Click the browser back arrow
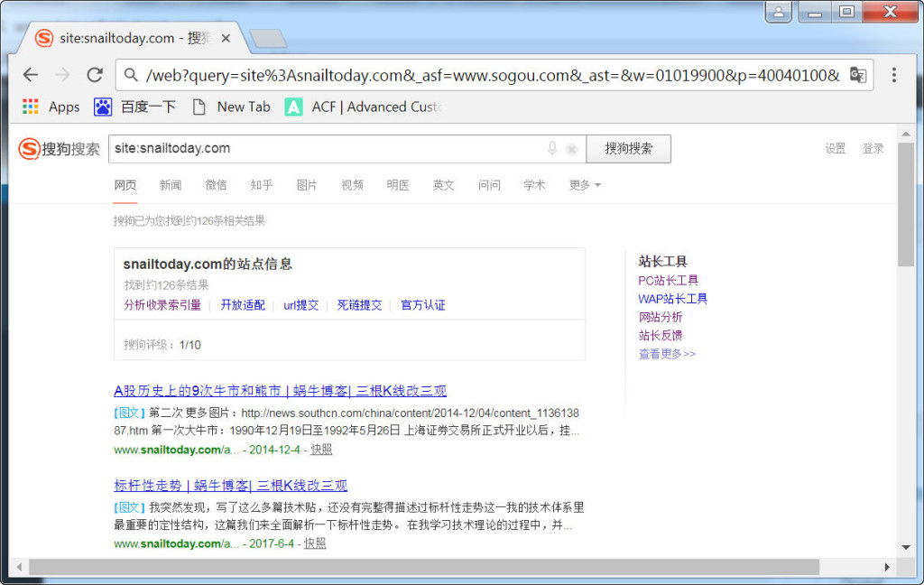Image resolution: width=924 pixels, height=585 pixels. tap(31, 75)
